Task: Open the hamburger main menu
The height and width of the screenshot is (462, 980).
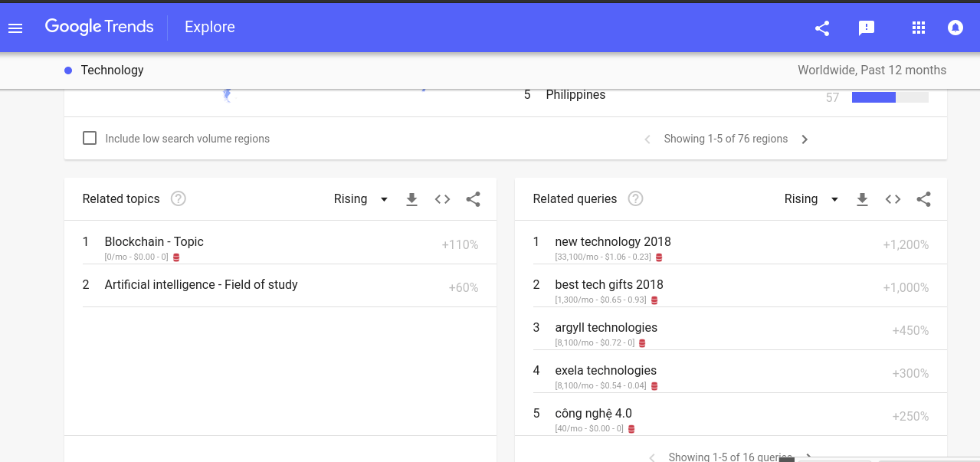Action: click(x=15, y=28)
